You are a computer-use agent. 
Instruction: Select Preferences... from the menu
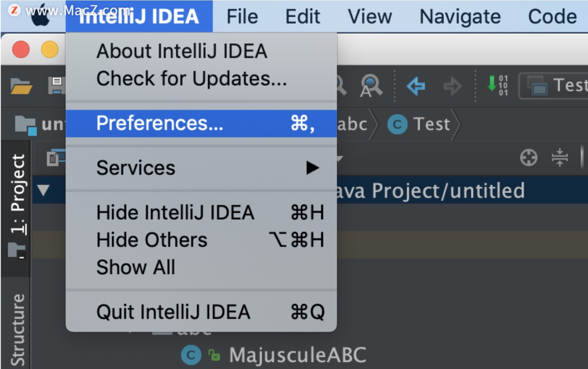(201, 123)
